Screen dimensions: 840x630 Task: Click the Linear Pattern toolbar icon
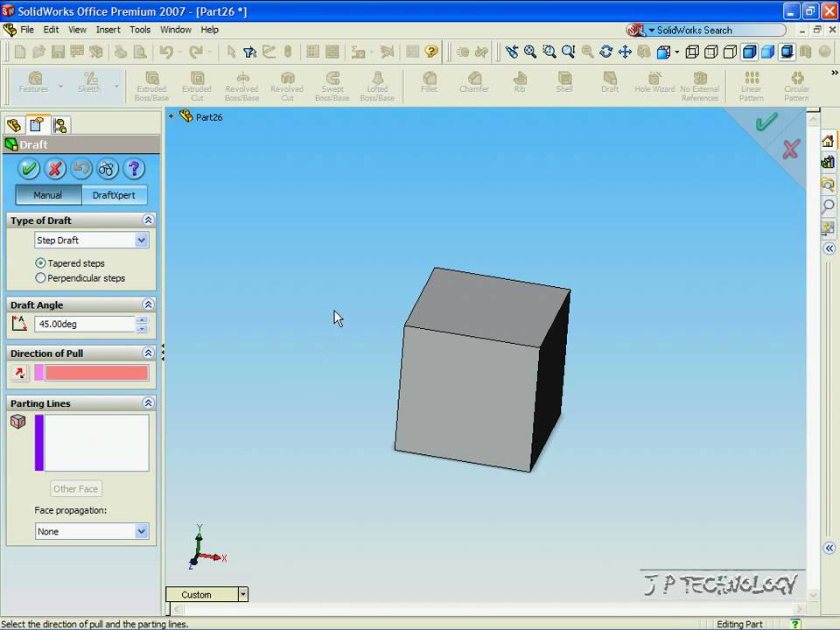[751, 86]
